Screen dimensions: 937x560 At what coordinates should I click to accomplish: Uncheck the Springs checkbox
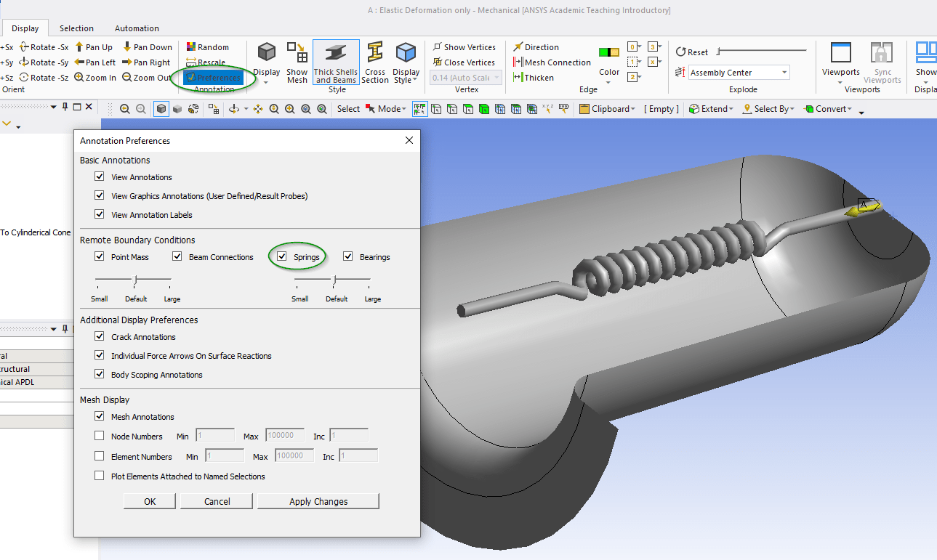[282, 256]
